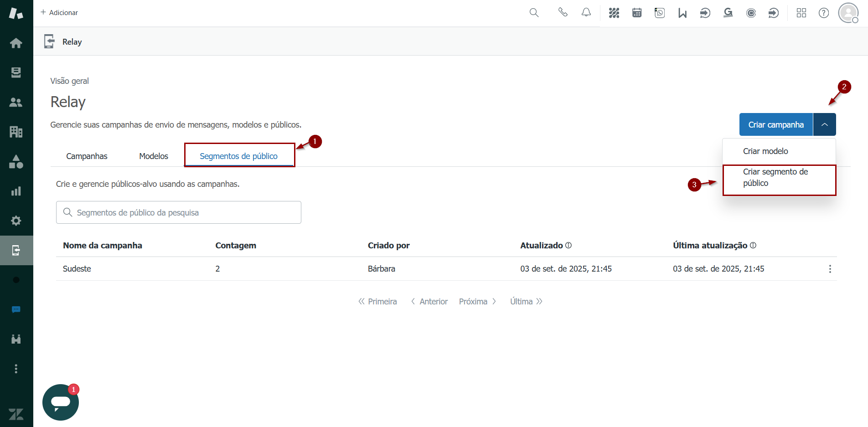This screenshot has height=427, width=868.
Task: Open the products grid icon
Action: 801,13
